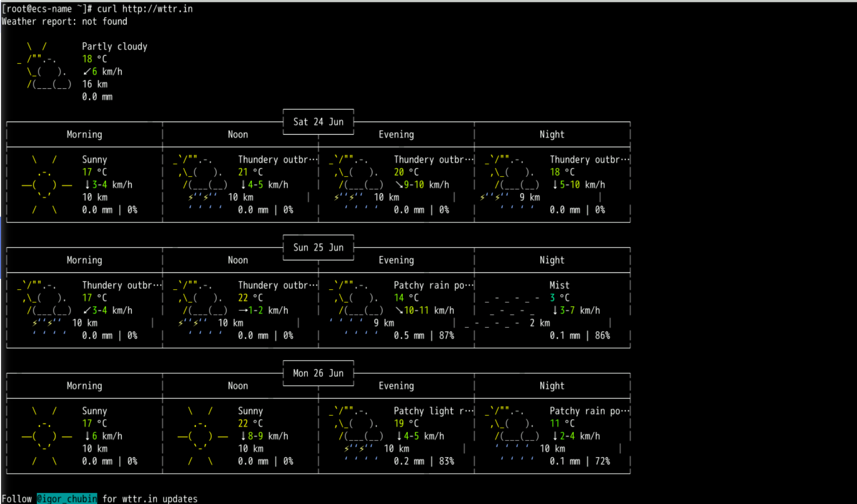Click the current visibility value "16 km"
Image resolution: width=857 pixels, height=504 pixels.
[95, 84]
